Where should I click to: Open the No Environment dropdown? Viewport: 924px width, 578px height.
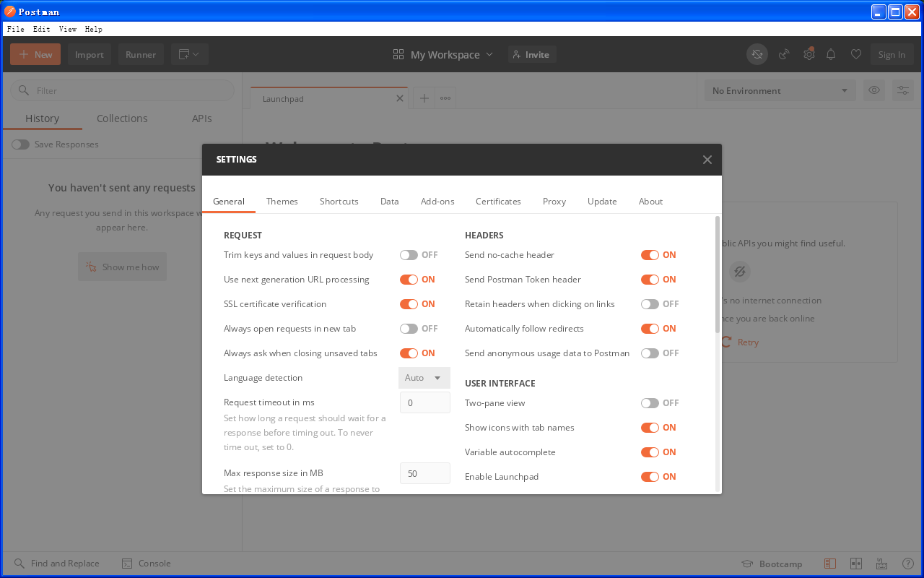click(x=780, y=90)
